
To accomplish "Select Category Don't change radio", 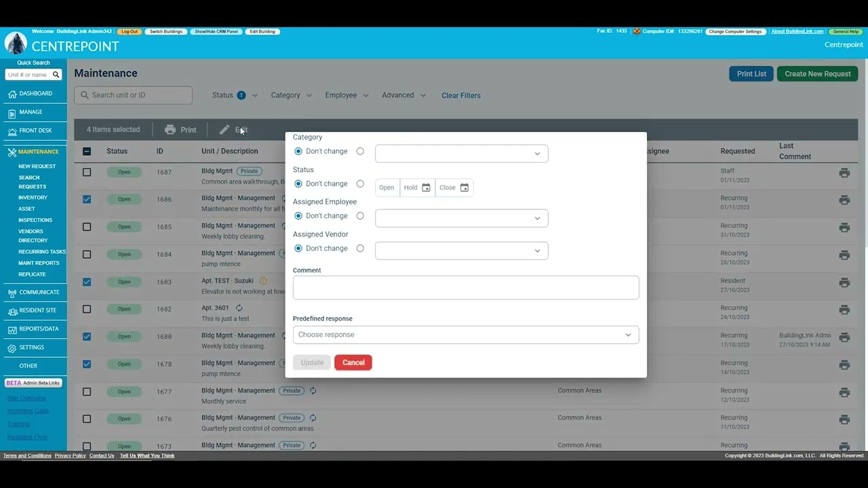I will (x=298, y=151).
